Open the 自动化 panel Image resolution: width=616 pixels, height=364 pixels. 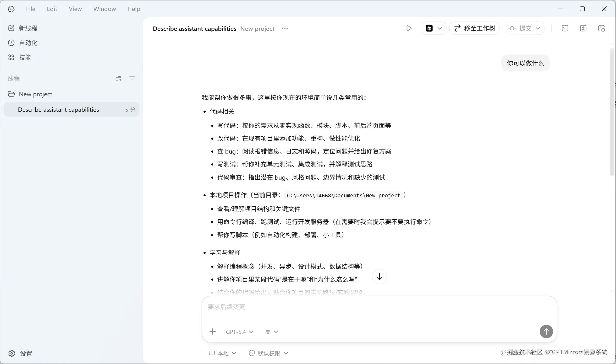(28, 43)
